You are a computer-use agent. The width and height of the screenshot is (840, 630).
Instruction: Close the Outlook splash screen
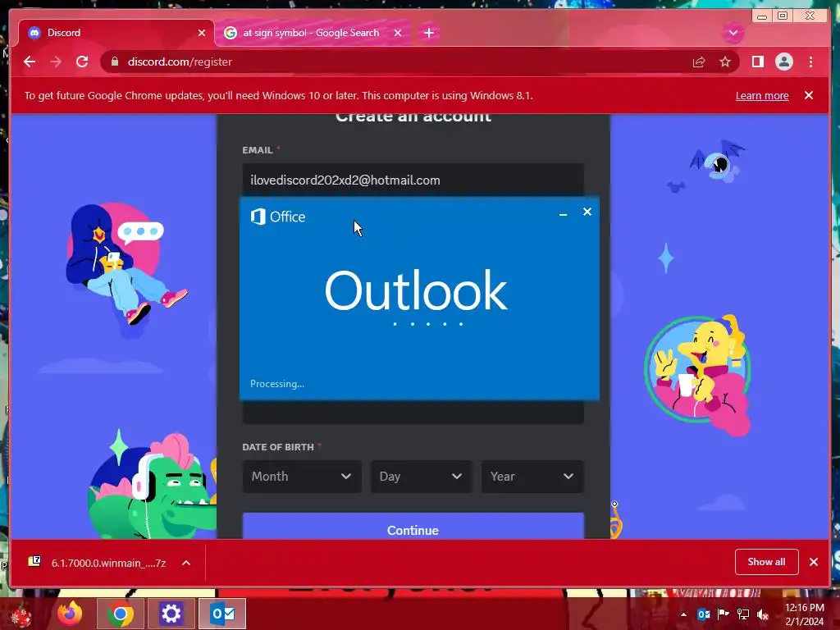pos(587,212)
